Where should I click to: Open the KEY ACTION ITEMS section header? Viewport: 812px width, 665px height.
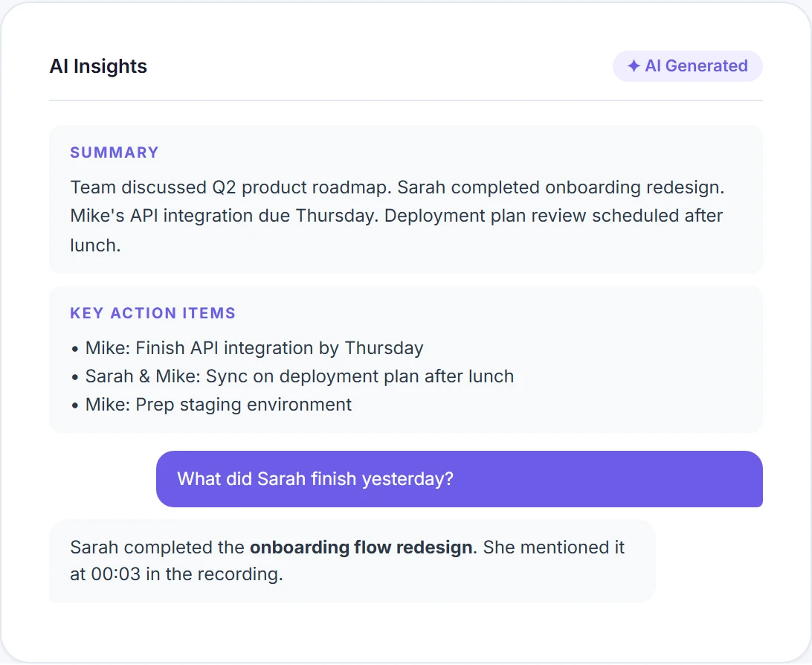[152, 313]
